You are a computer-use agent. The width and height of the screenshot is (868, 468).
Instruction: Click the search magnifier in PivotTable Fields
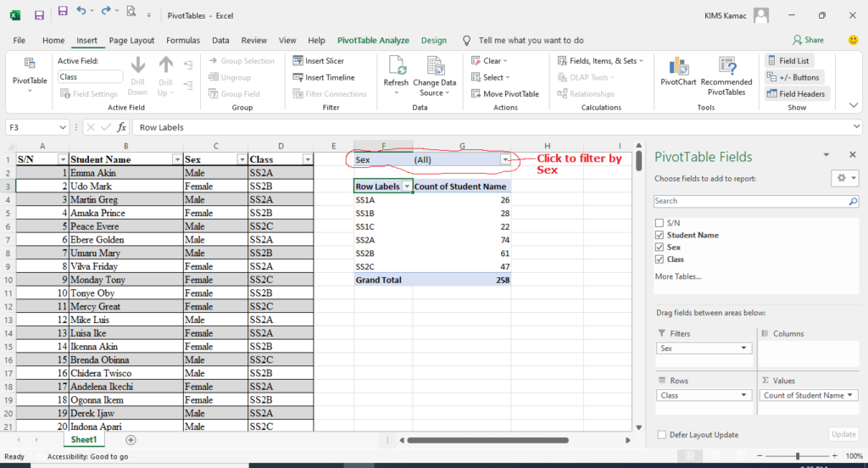tap(853, 201)
